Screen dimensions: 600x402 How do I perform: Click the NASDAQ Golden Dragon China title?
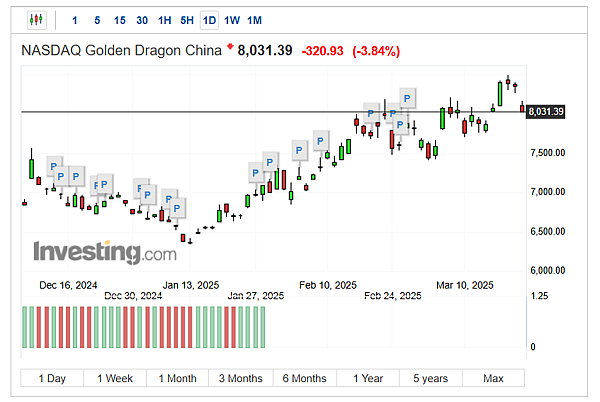tap(121, 50)
